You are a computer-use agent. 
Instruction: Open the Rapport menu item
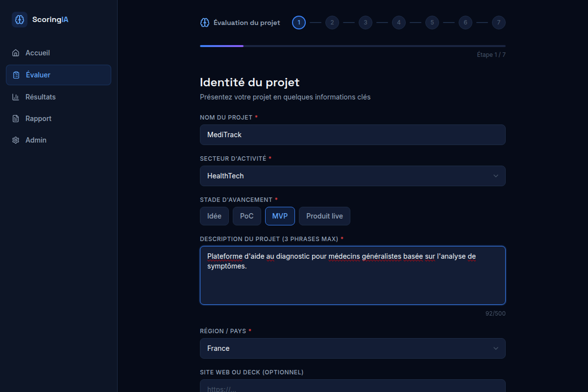[x=59, y=119]
